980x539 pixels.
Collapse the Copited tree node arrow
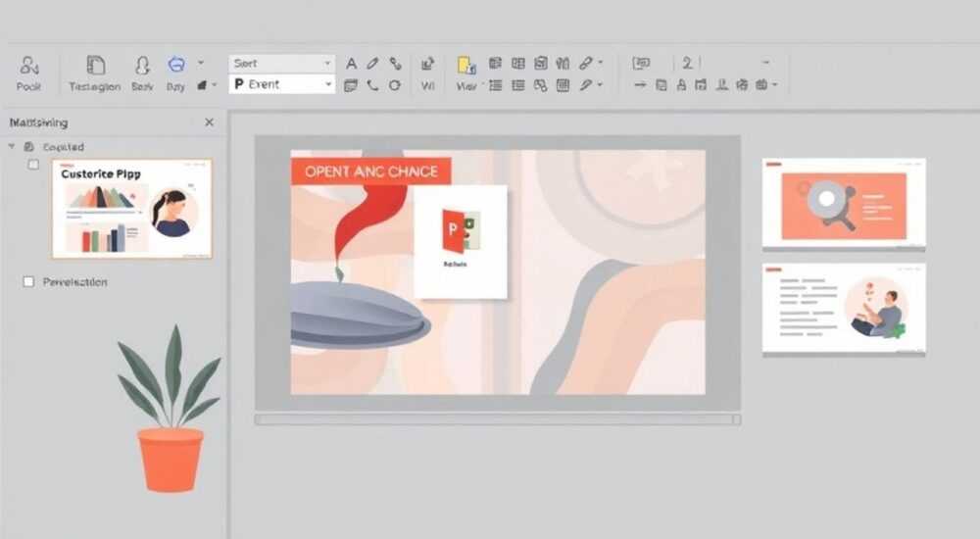[x=11, y=146]
